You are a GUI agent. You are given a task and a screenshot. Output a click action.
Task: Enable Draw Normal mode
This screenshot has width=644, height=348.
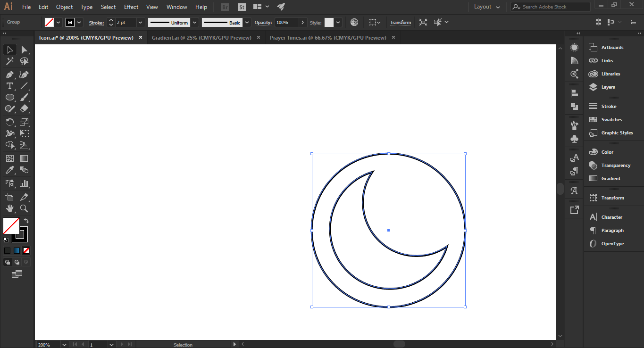tap(8, 262)
